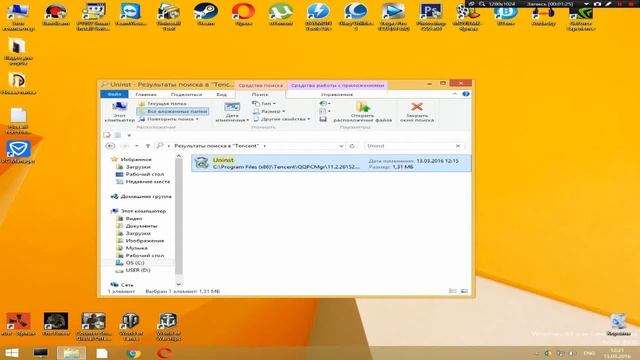Click the Uninst file name text

point(223,160)
